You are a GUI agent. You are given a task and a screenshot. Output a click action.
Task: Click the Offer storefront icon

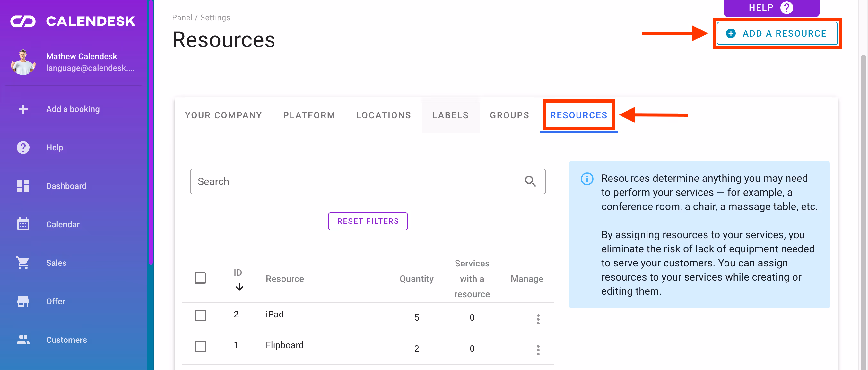click(22, 301)
